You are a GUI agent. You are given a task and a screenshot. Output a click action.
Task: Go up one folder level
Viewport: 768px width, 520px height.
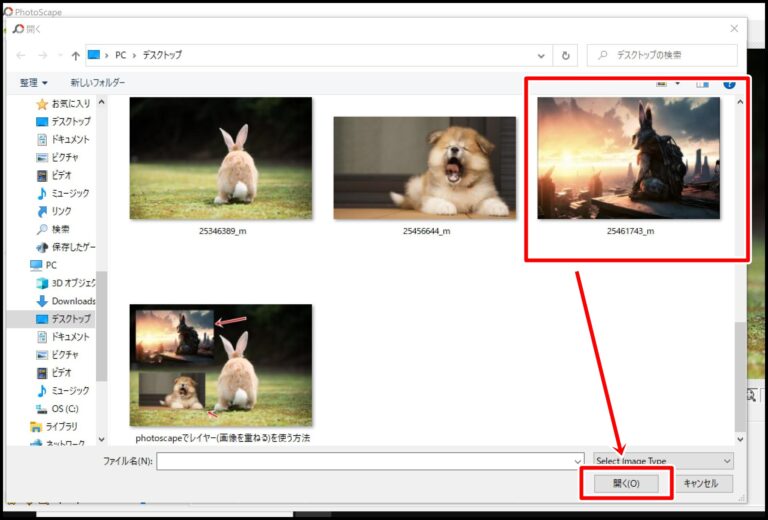click(x=75, y=56)
